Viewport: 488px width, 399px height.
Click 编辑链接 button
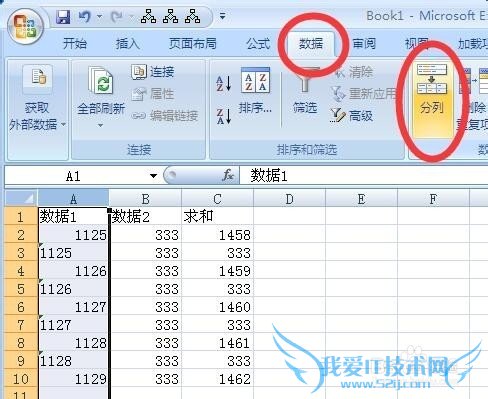pos(165,116)
